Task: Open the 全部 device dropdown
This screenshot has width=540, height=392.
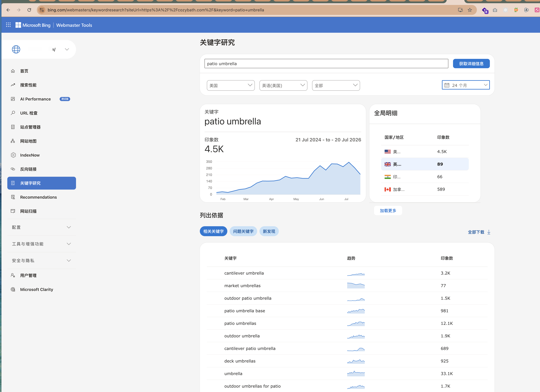Action: click(x=336, y=85)
